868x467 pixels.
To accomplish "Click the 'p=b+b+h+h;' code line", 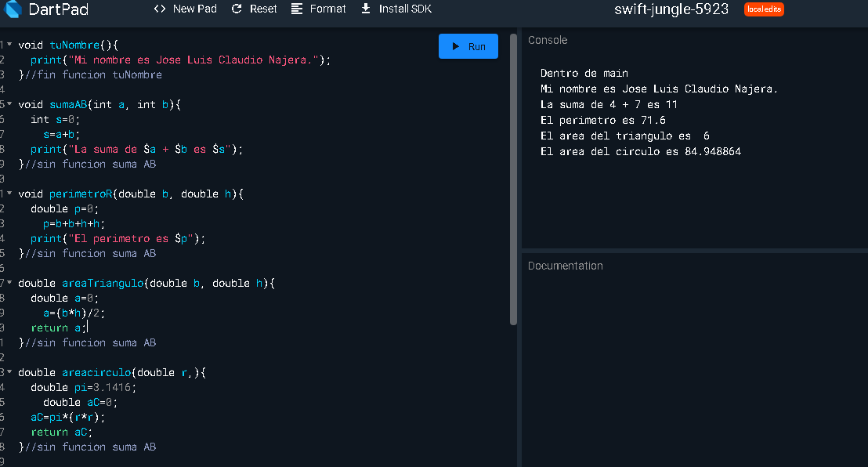I will click(74, 224).
